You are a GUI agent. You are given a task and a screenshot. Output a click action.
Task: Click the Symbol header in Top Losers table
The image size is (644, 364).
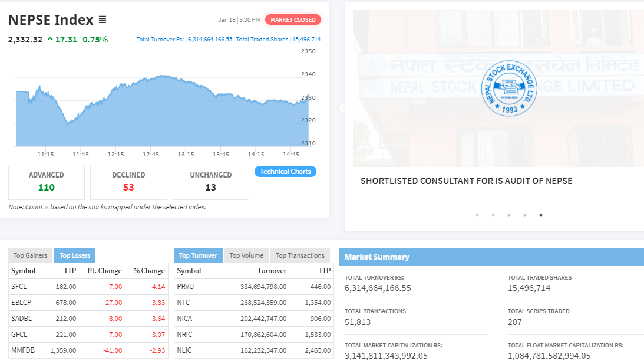coord(24,271)
